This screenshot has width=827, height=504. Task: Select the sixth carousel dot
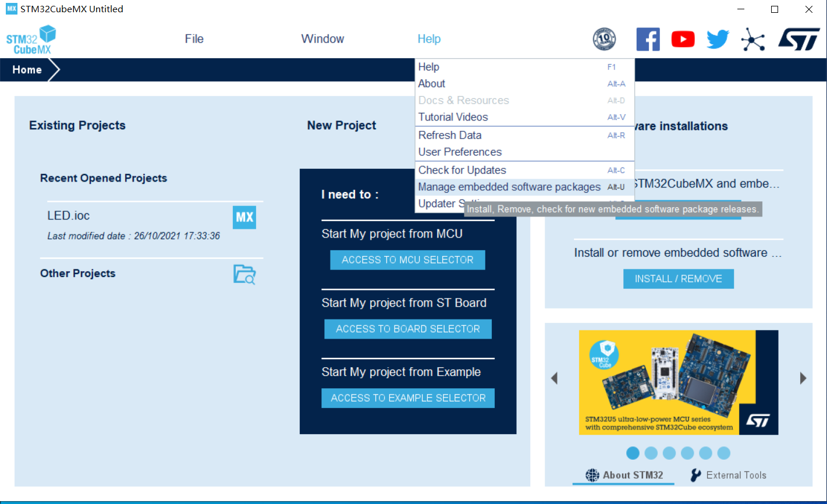click(723, 453)
